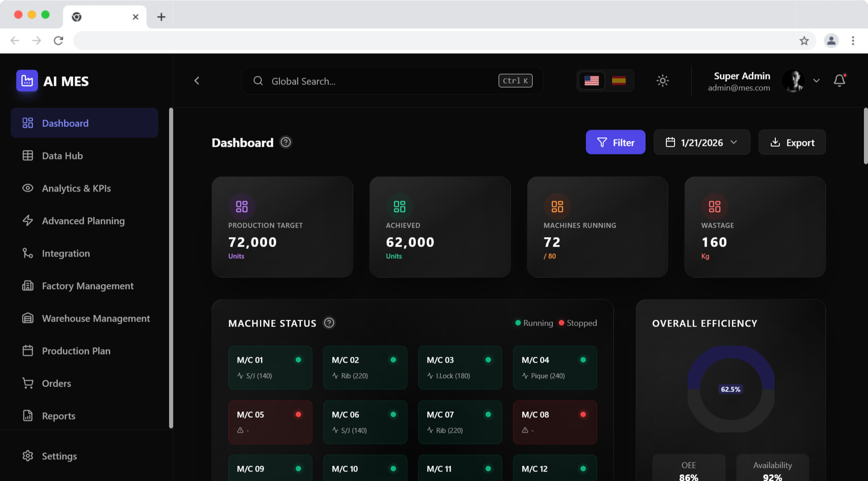Select the M/C 11 card
The height and width of the screenshot is (481, 868).
tap(460, 468)
